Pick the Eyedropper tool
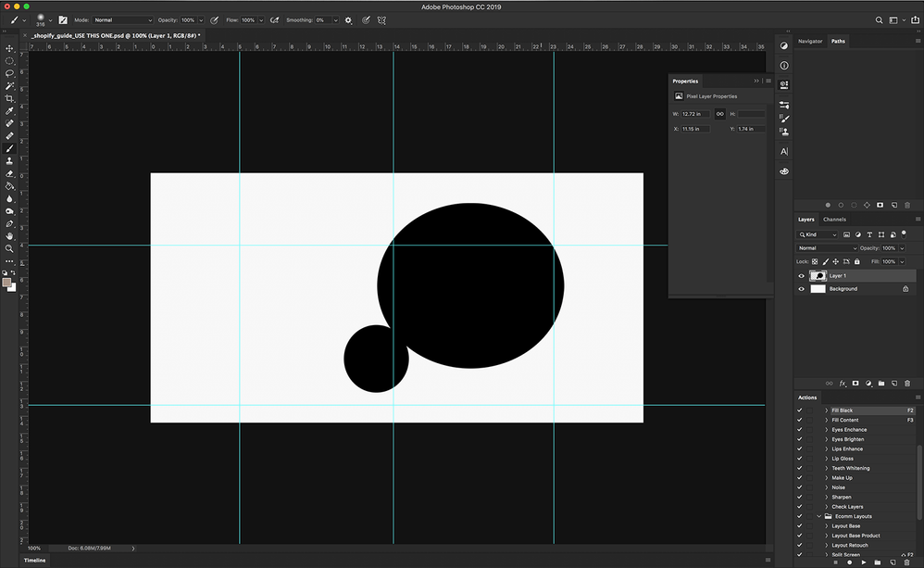Screen dimensions: 924x568 [9, 111]
